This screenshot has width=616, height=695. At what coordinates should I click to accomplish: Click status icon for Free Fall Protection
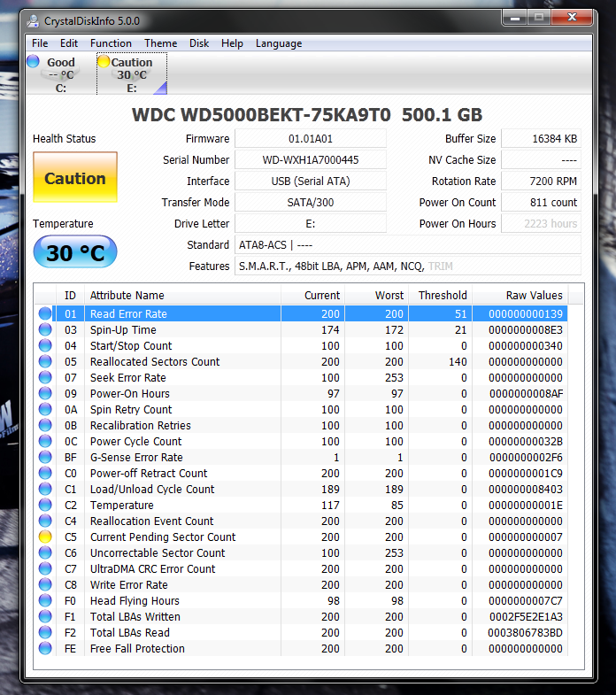(45, 648)
